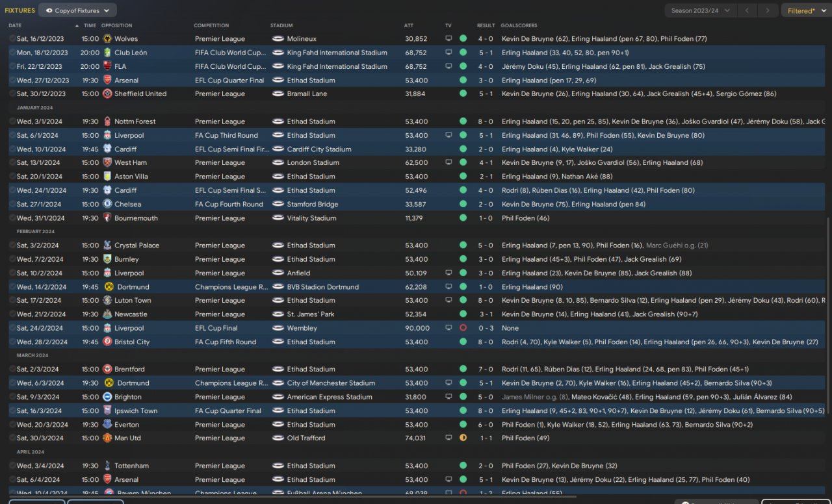The image size is (832, 504).
Task: Click the 0 - 3 result against Liverpool
Action: pos(486,328)
